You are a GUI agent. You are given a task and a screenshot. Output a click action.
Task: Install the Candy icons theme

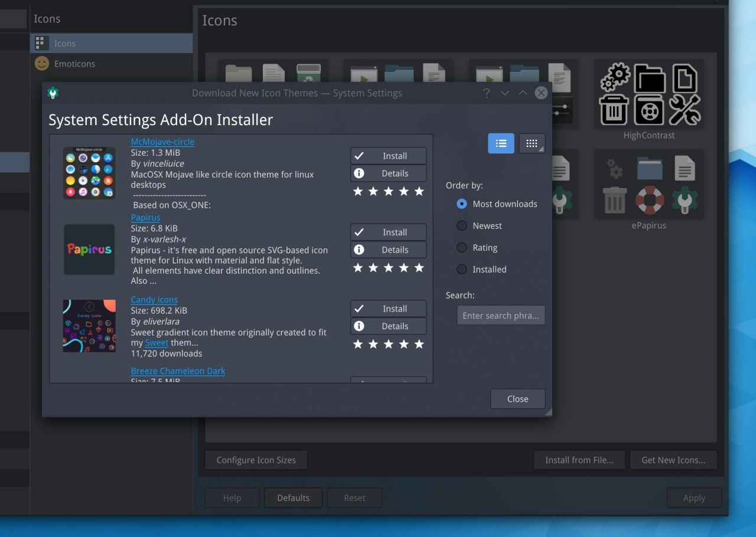388,309
